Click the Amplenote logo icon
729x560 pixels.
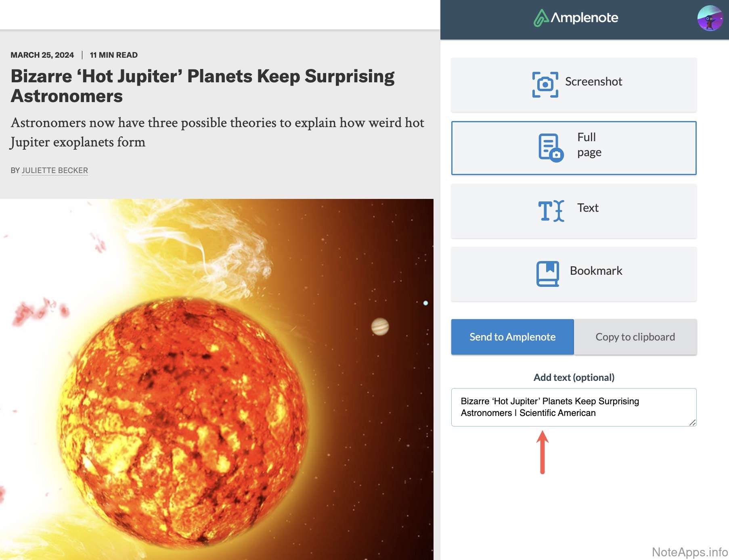(541, 18)
